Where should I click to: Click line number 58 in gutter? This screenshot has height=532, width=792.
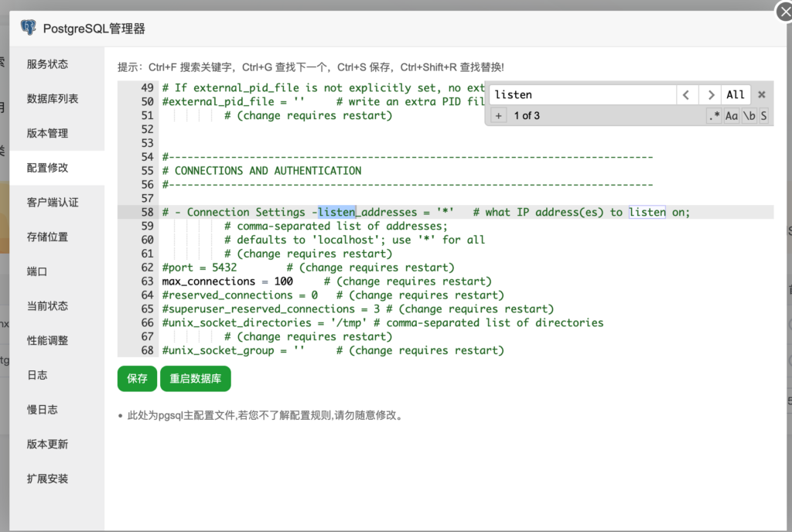click(147, 212)
